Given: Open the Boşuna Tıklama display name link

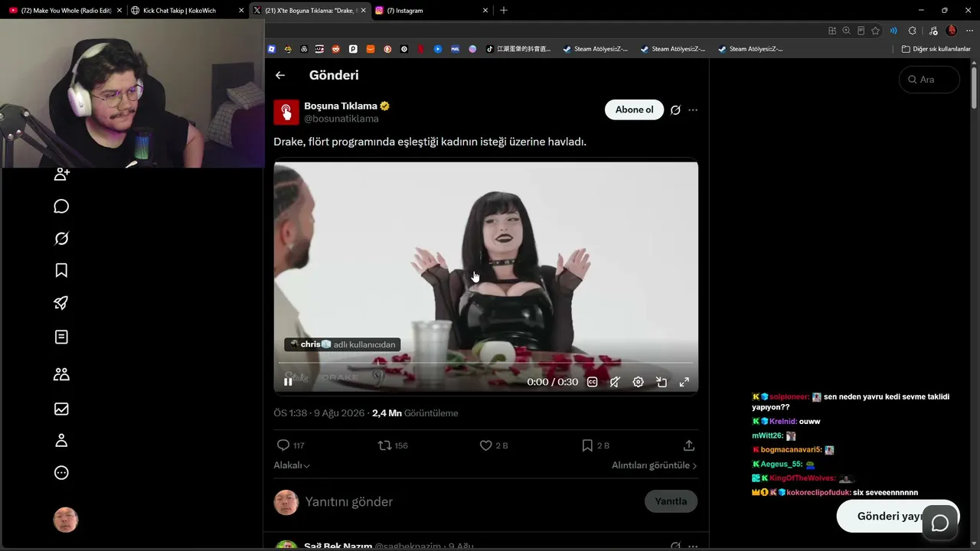Looking at the screenshot, I should [341, 106].
